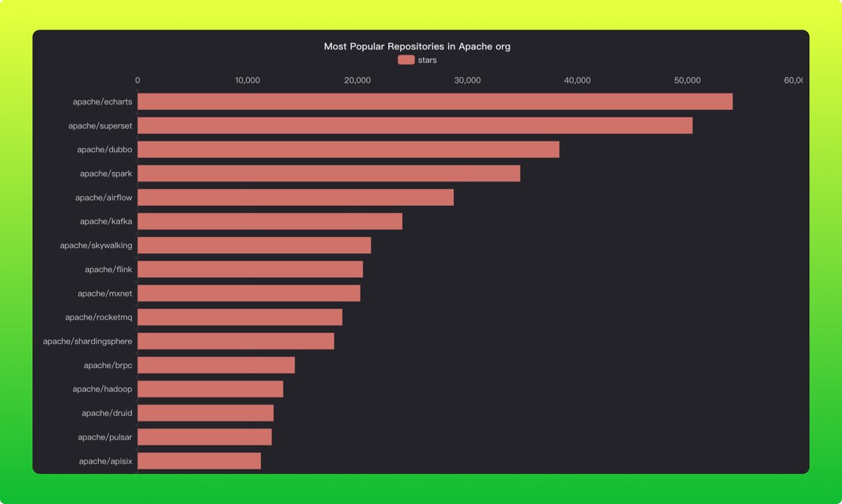Click the apache/brpc bar
The width and height of the screenshot is (842, 504).
pos(216,365)
